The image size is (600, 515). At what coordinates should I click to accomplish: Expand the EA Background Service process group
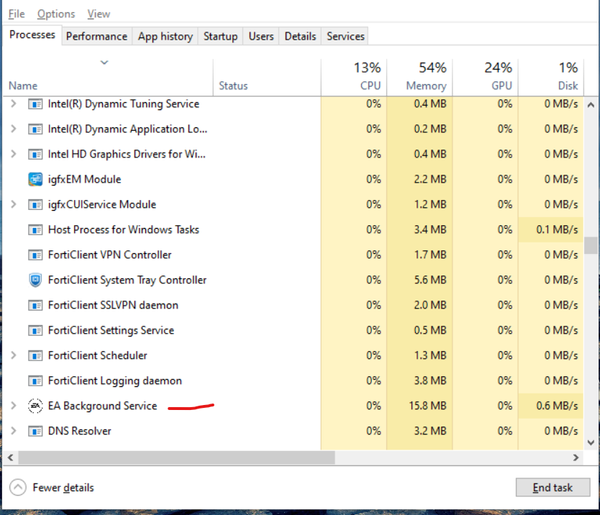click(13, 406)
